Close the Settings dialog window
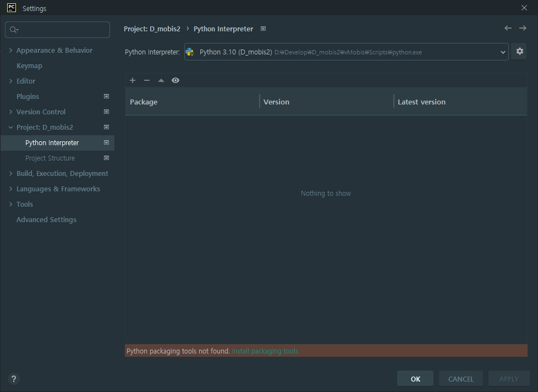The image size is (538, 392). click(524, 8)
